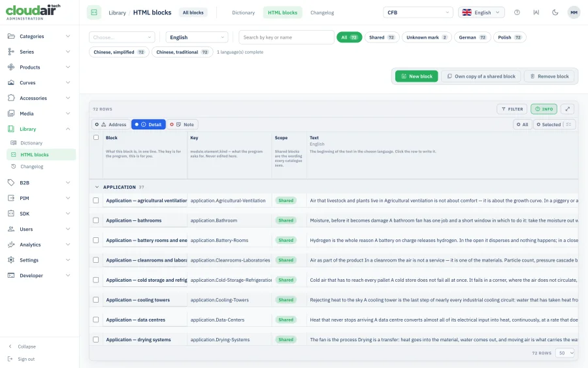Click the Users people icon
588x368 pixels.
(x=11, y=229)
